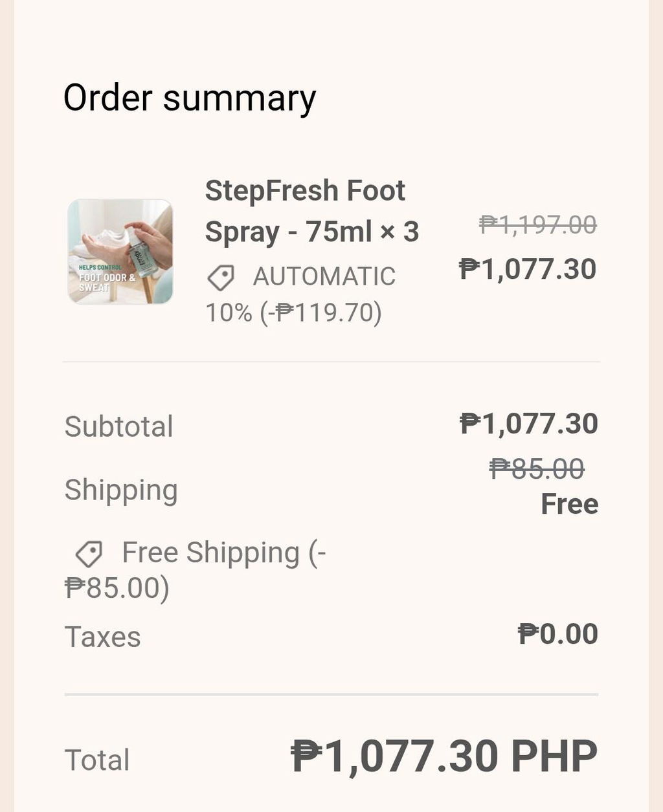Click the Free shipping value

pos(569,504)
